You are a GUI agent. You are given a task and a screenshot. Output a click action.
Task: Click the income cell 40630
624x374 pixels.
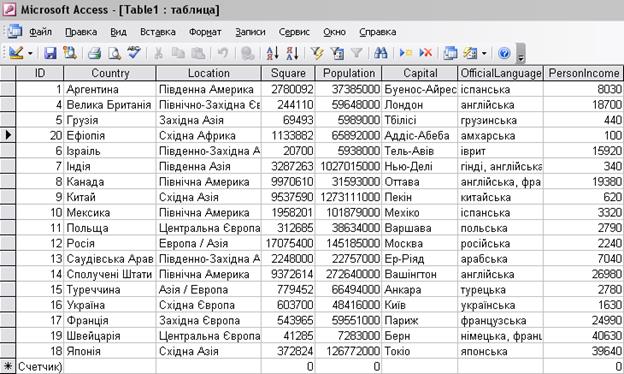tap(583, 336)
